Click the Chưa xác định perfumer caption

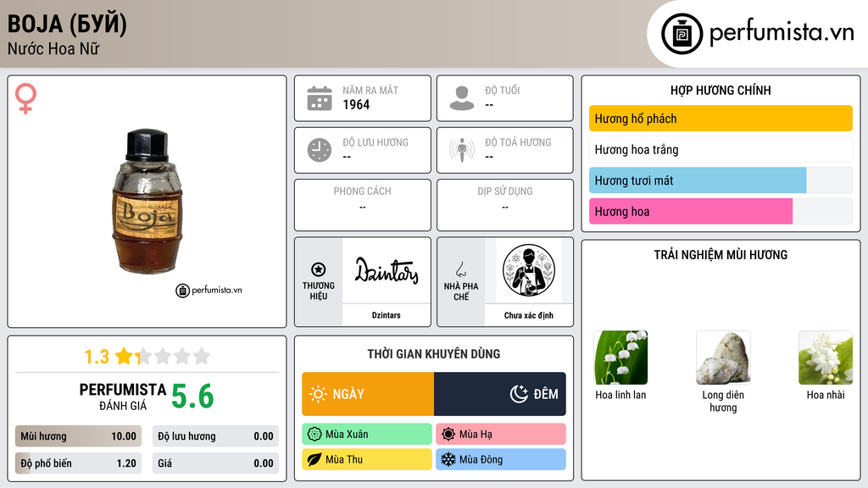pyautogui.click(x=529, y=315)
